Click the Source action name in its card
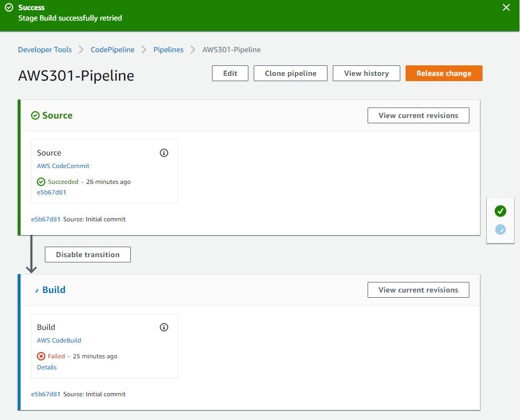 pyautogui.click(x=49, y=153)
